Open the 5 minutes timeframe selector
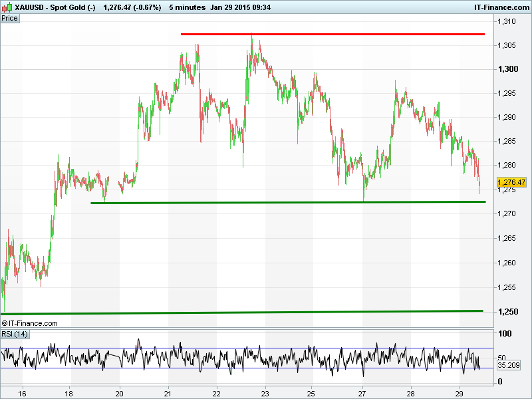This screenshot has width=532, height=399. (186, 7)
